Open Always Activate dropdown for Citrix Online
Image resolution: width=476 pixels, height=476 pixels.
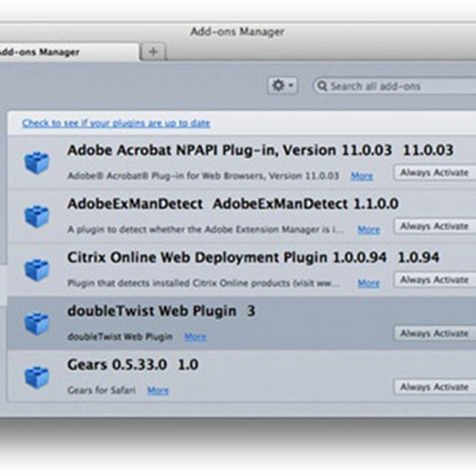[435, 280]
